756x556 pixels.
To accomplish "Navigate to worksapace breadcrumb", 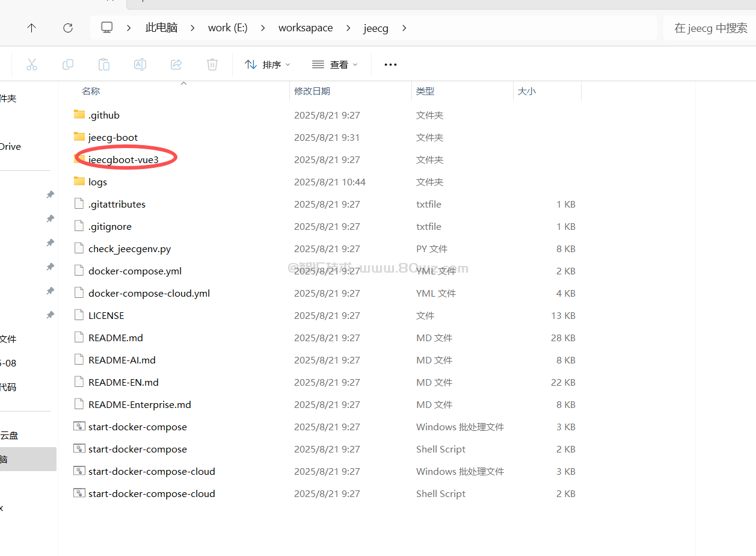I will pos(306,28).
